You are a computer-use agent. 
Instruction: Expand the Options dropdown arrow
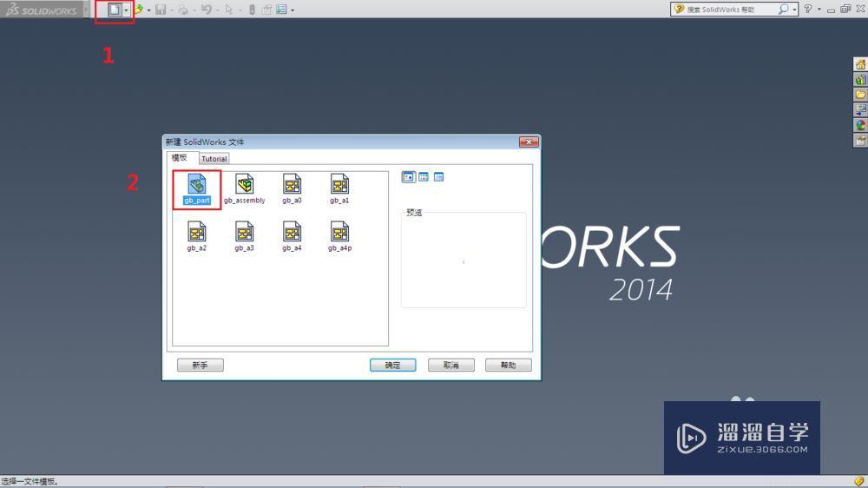point(293,10)
